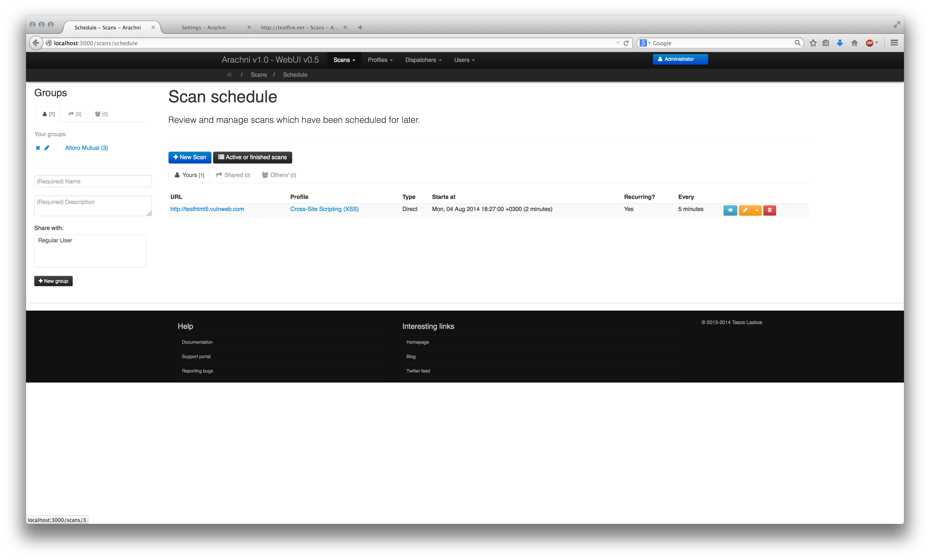Switch to the Shared [0] scans tab
Image resolution: width=930 pixels, height=560 pixels.
click(233, 175)
